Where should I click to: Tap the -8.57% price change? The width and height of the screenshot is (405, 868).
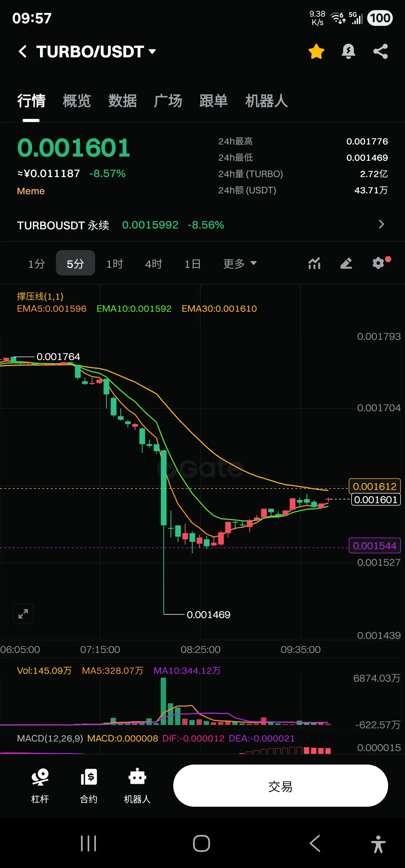[x=107, y=173]
